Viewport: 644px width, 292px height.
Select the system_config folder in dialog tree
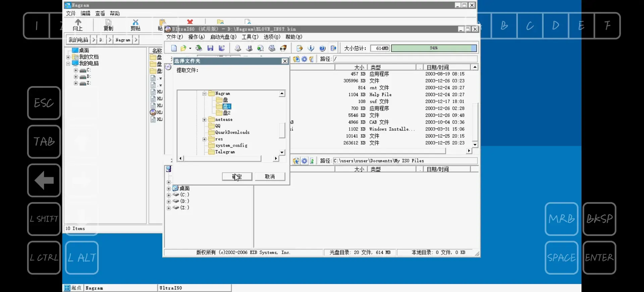tap(228, 145)
